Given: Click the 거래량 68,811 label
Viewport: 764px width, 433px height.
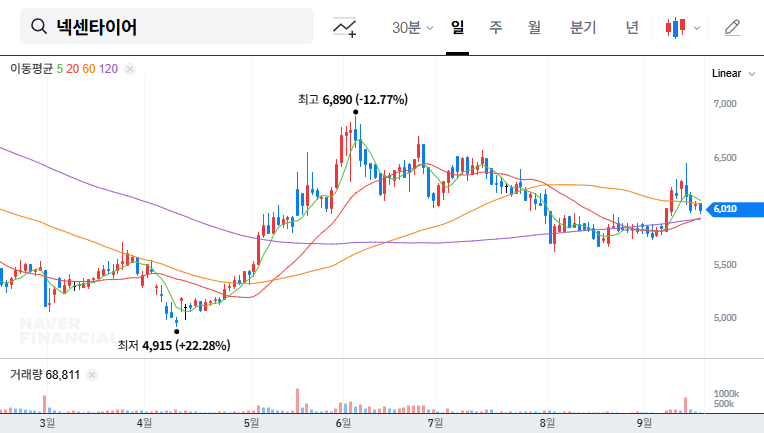Looking at the screenshot, I should point(45,375).
